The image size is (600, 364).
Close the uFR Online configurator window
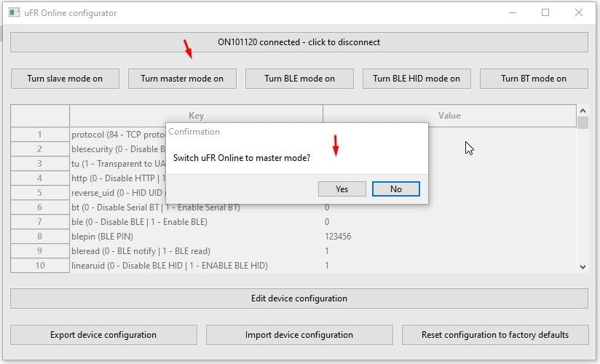[579, 12]
